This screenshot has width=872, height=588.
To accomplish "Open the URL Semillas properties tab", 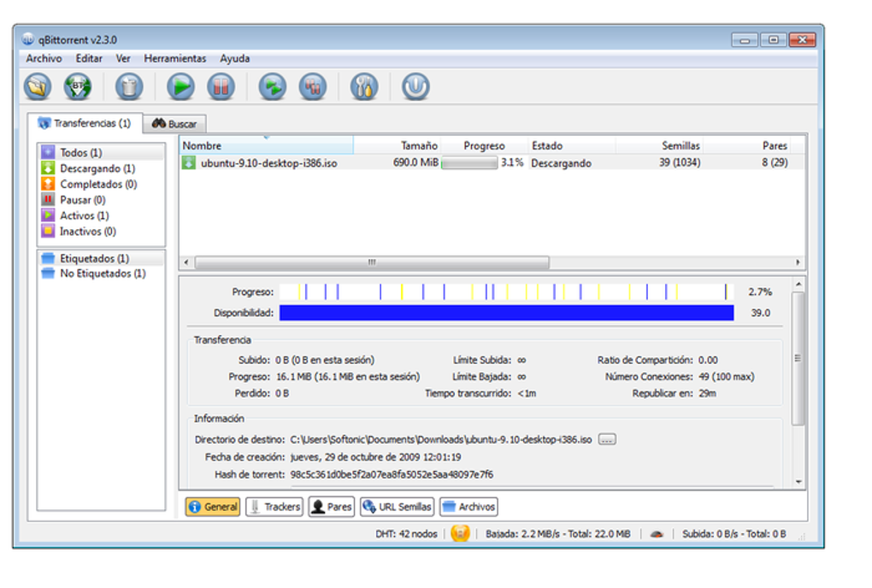I will (397, 507).
